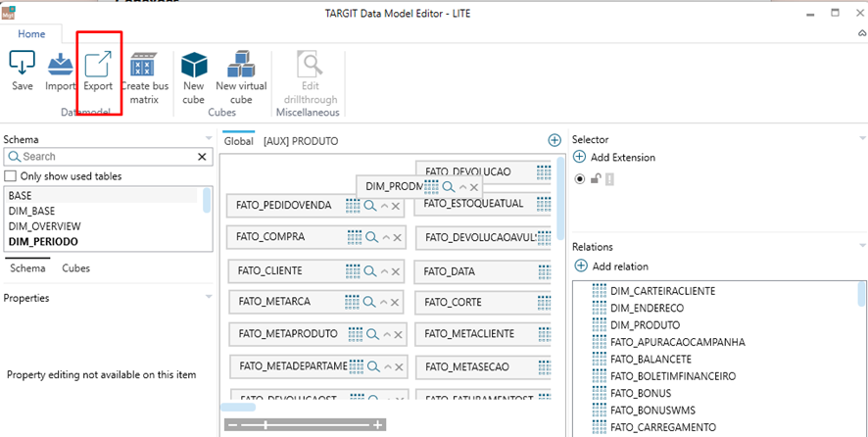Collapse the FATO_METAPRODUTO table box
Image resolution: width=868 pixels, height=437 pixels.
387,334
